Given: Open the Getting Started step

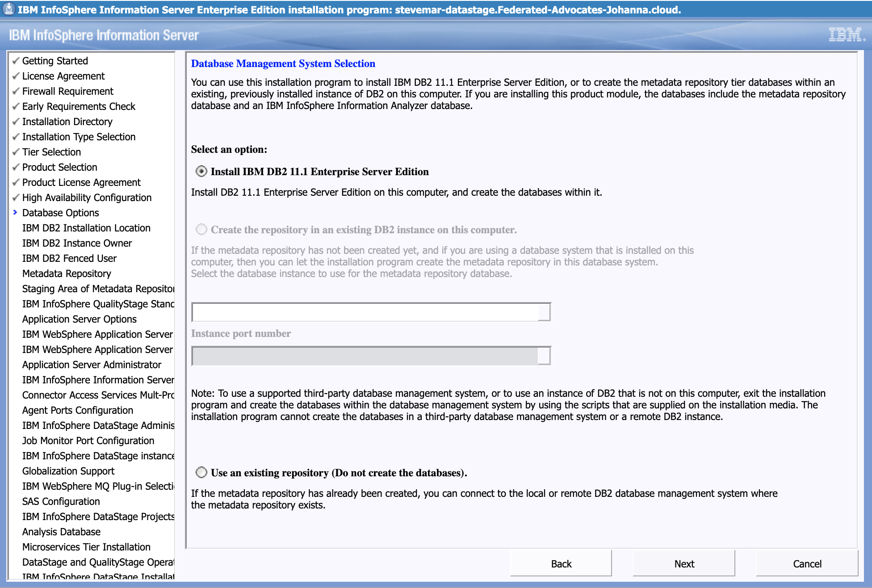Looking at the screenshot, I should pyautogui.click(x=55, y=61).
